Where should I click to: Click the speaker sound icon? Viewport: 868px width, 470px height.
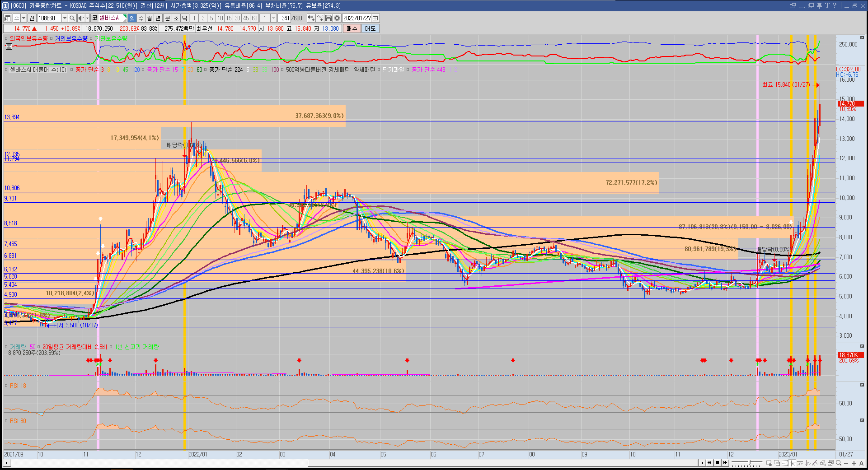point(80,18)
